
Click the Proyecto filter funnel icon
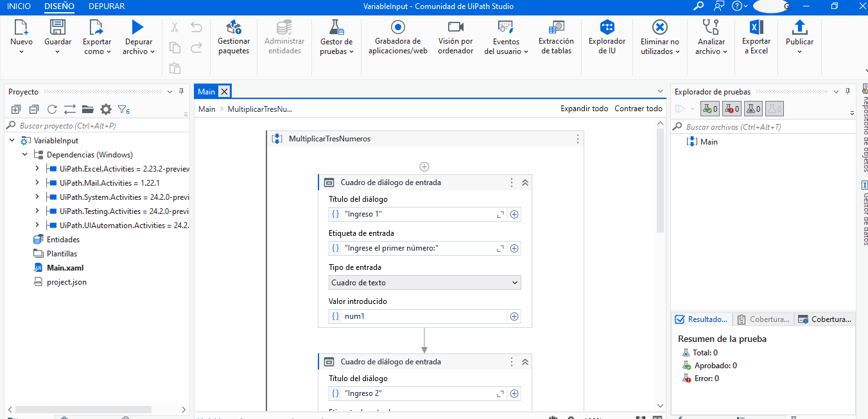point(123,109)
